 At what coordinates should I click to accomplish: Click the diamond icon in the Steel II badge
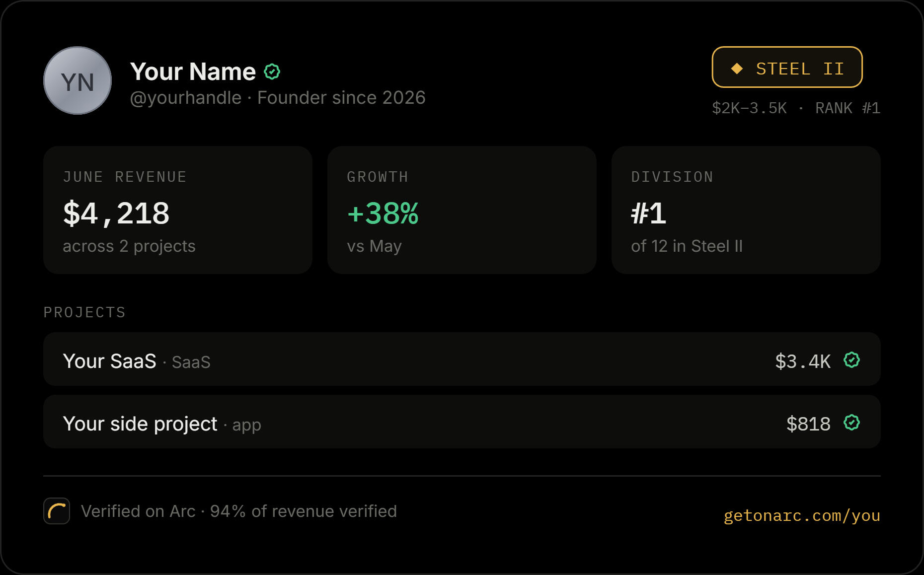[x=737, y=69]
